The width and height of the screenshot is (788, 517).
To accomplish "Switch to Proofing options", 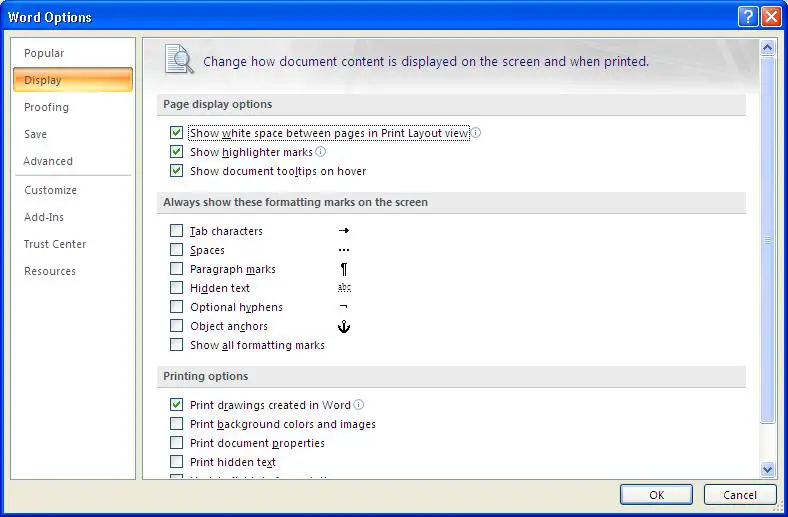I will 73,107.
